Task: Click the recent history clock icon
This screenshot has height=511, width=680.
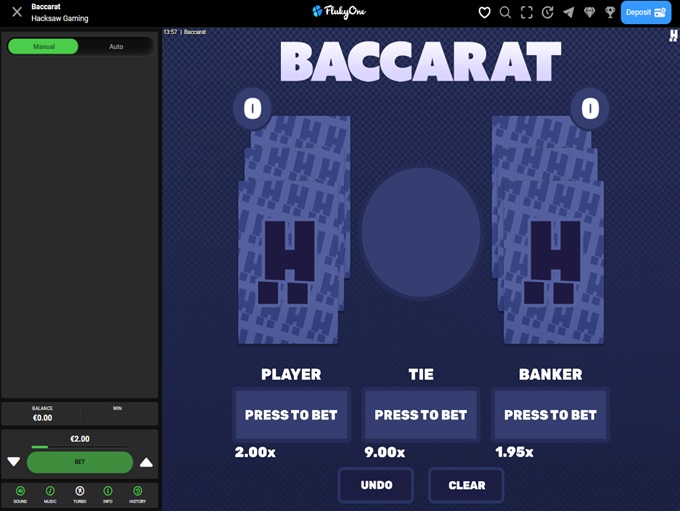Action: click(x=547, y=13)
